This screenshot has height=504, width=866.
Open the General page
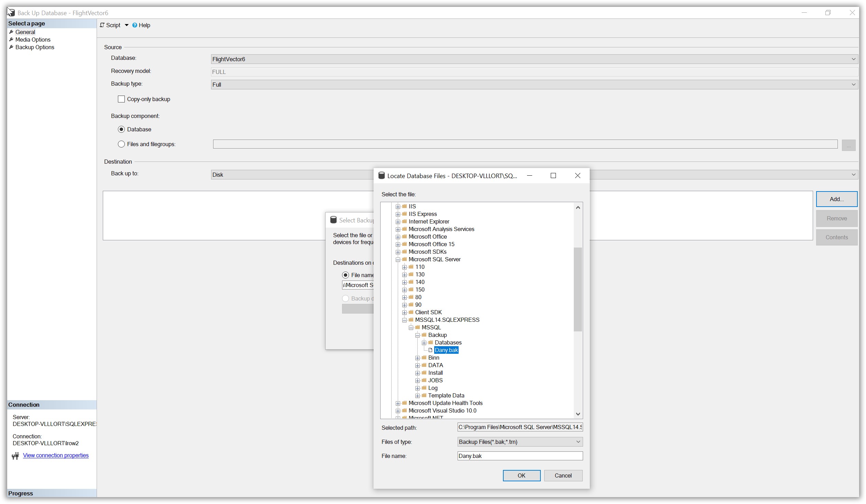point(25,32)
